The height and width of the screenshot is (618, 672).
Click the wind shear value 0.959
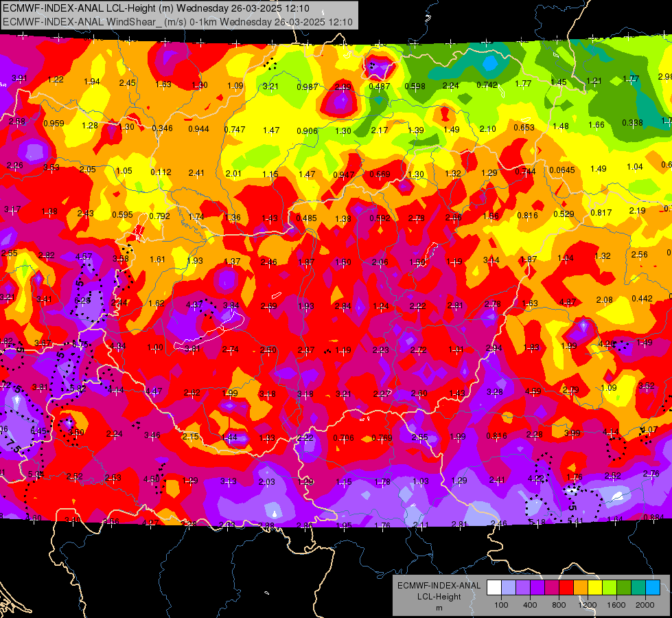point(54,123)
